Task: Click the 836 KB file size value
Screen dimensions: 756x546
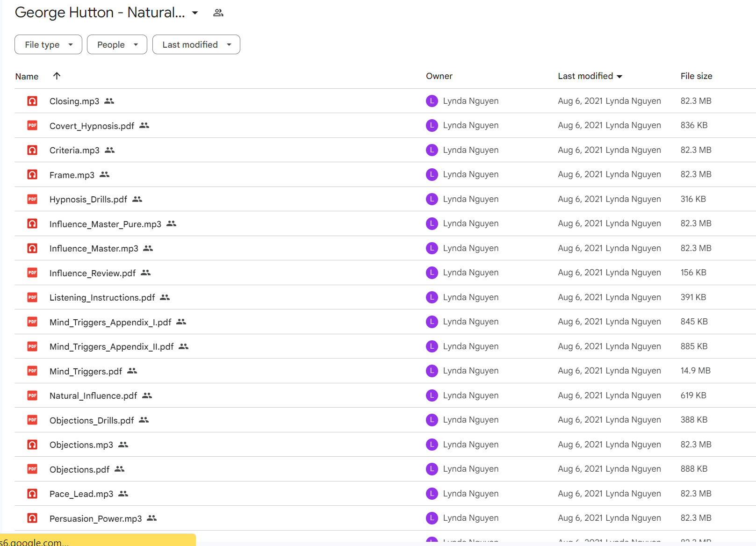Action: coord(694,125)
